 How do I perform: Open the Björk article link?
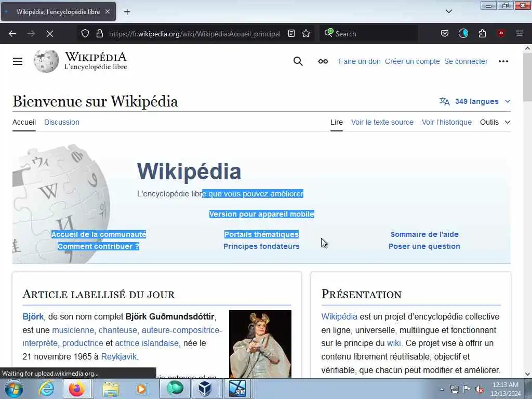tap(33, 316)
